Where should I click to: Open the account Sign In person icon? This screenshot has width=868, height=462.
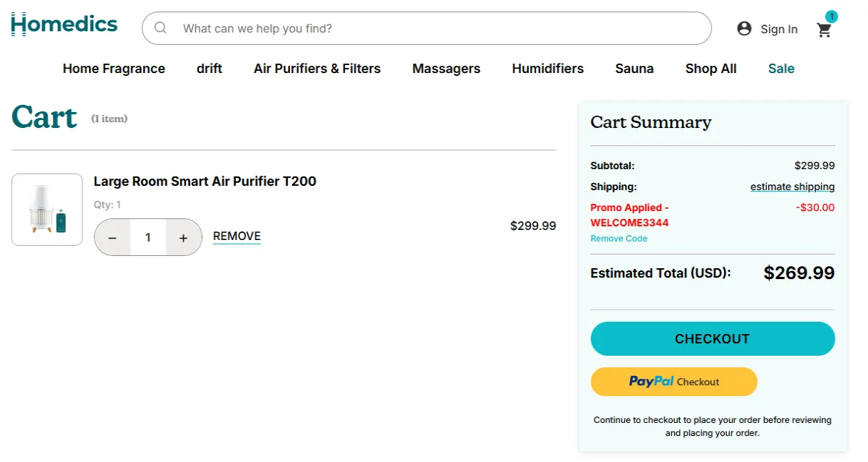(744, 28)
